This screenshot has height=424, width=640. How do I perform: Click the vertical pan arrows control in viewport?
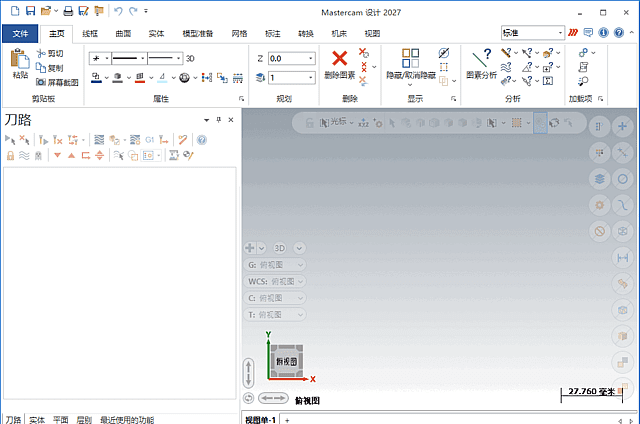click(248, 373)
